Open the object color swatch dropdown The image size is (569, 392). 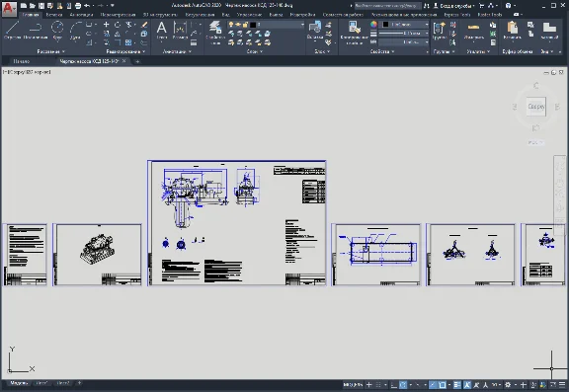pos(405,25)
